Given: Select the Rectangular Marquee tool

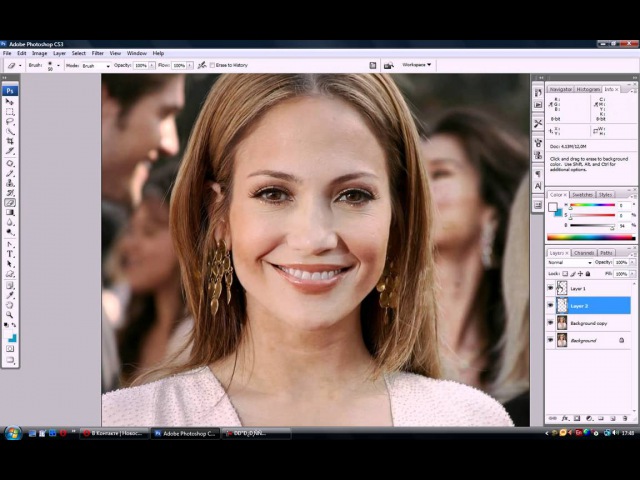Looking at the screenshot, I should 10,111.
